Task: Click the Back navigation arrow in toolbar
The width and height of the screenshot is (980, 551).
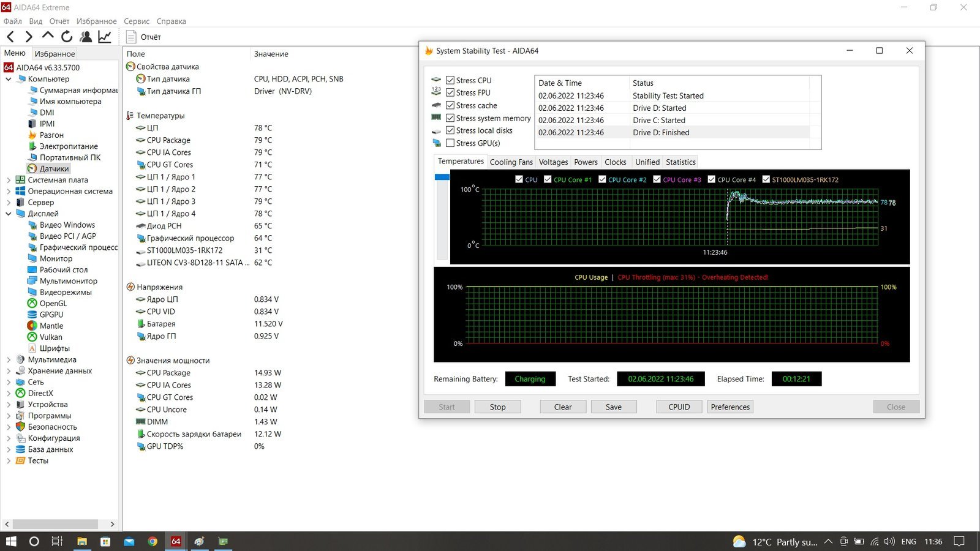Action: click(10, 37)
